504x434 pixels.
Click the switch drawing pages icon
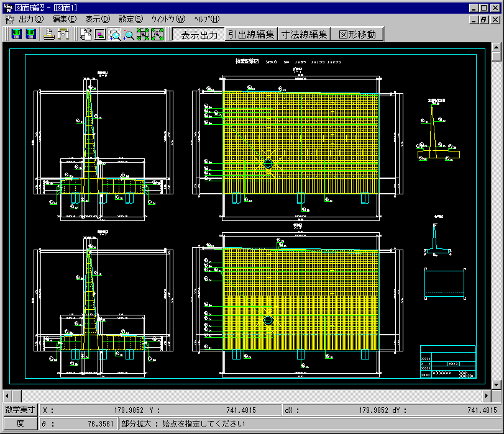[86, 34]
